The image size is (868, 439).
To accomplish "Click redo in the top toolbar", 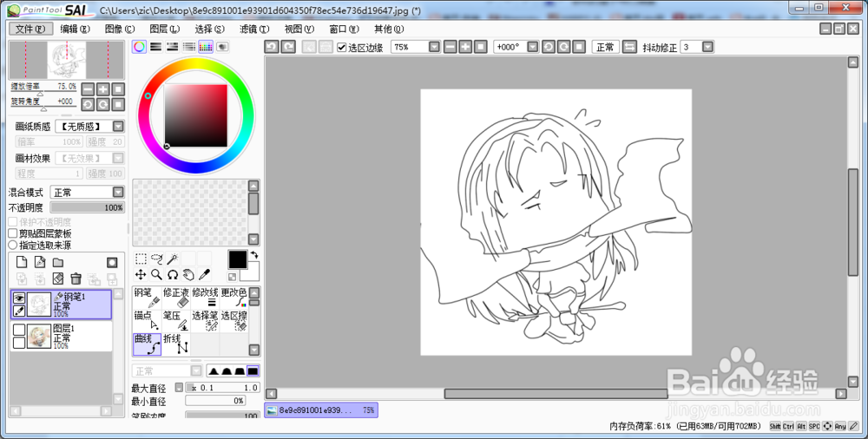I will pyautogui.click(x=288, y=47).
